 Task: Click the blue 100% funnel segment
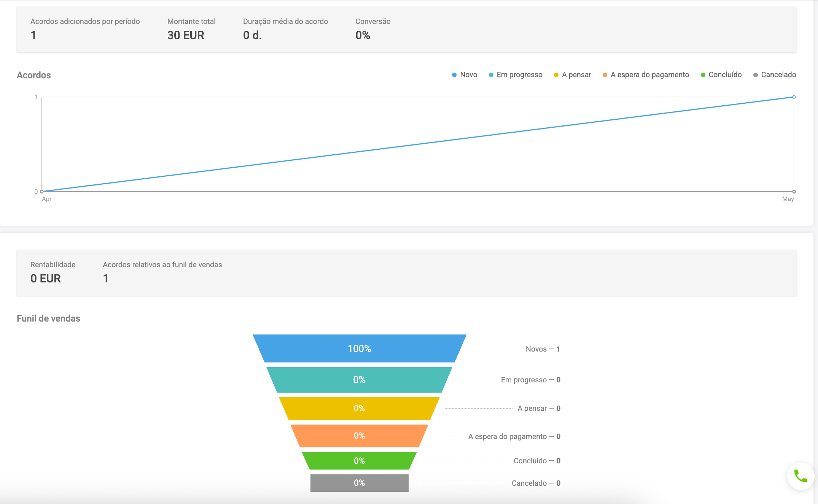click(x=359, y=349)
